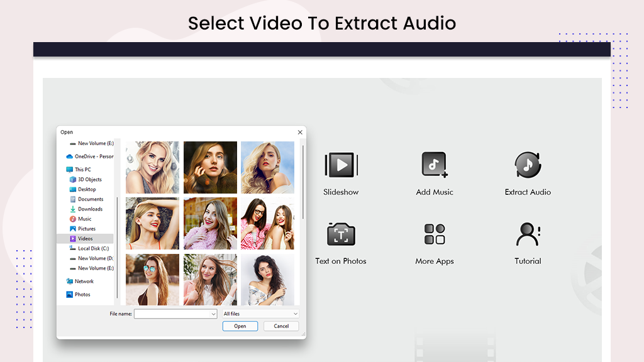Screen dimensions: 644x362
Task: Select the two women in glasses thumbnail
Action: (x=267, y=224)
